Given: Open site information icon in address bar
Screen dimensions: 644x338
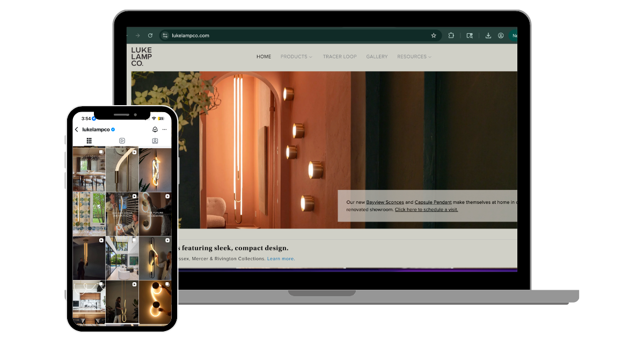Looking at the screenshot, I should pyautogui.click(x=165, y=35).
